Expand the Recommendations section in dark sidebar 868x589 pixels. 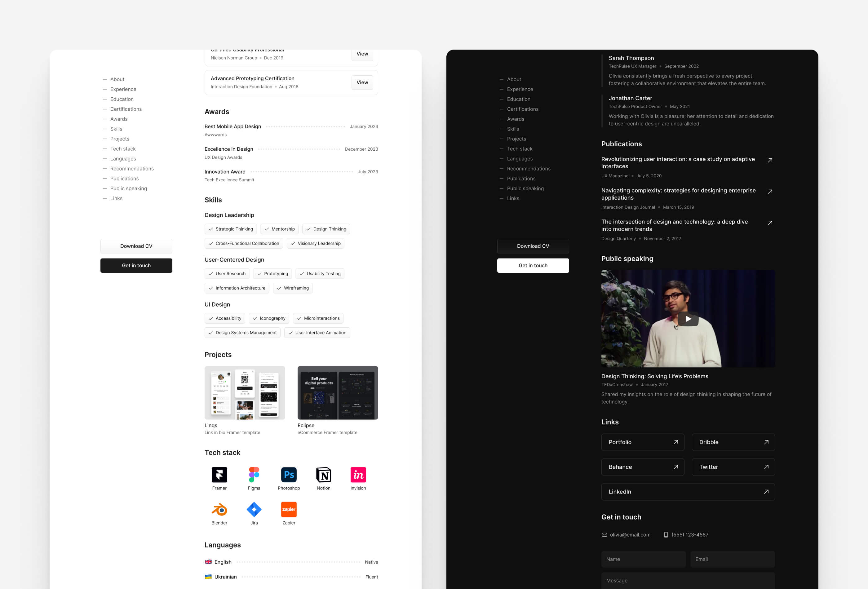(529, 168)
